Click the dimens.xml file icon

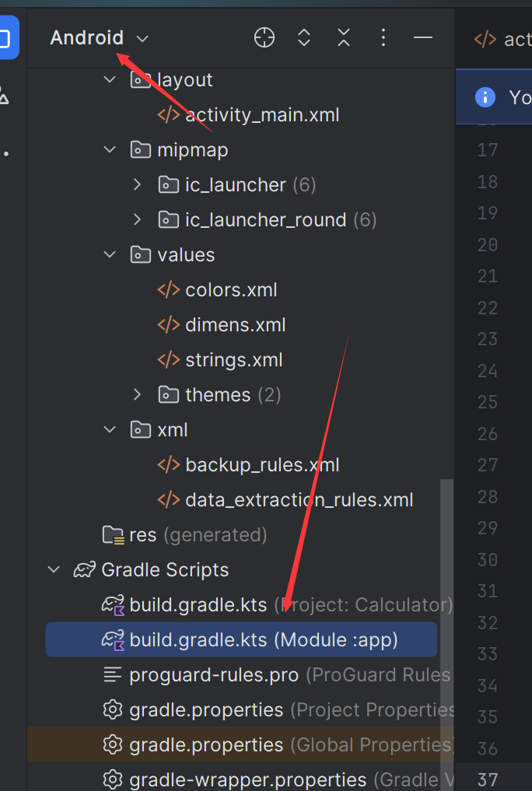169,325
